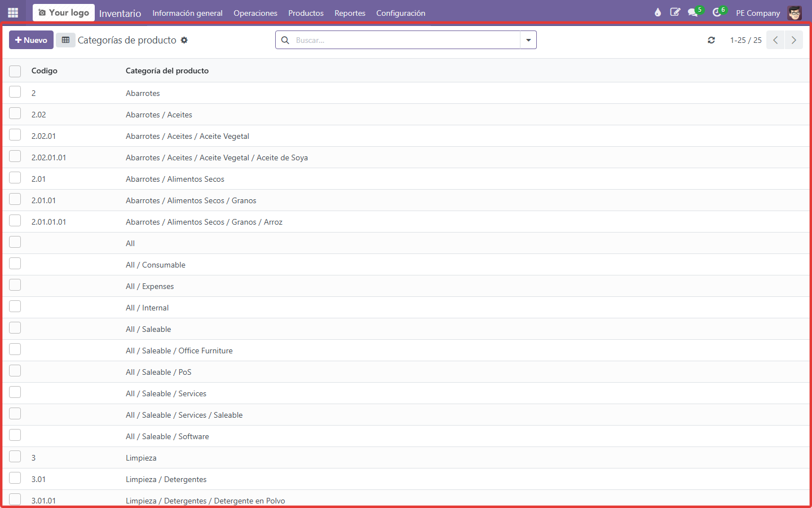
Task: Open the Granos / Arroz category
Action: [x=204, y=222]
